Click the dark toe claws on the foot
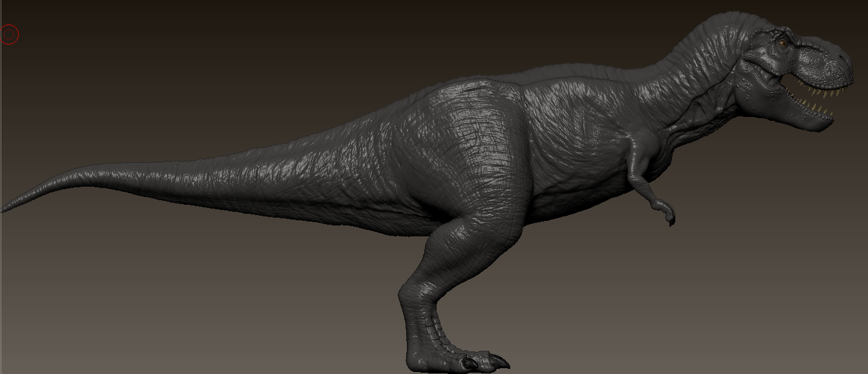 [488, 360]
